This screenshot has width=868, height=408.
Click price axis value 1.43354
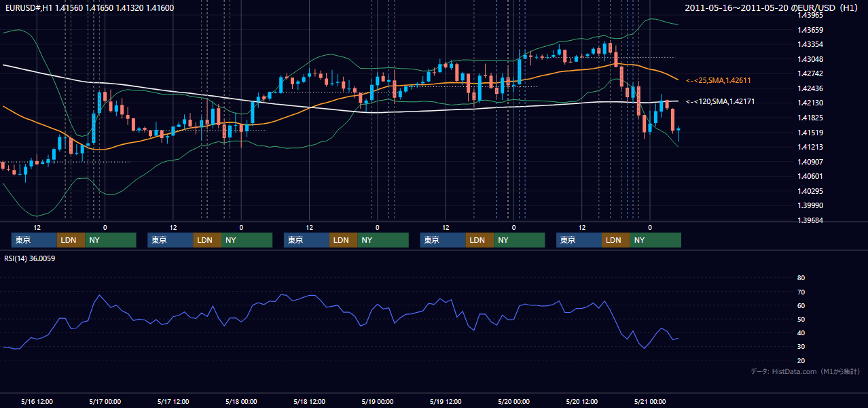point(810,44)
